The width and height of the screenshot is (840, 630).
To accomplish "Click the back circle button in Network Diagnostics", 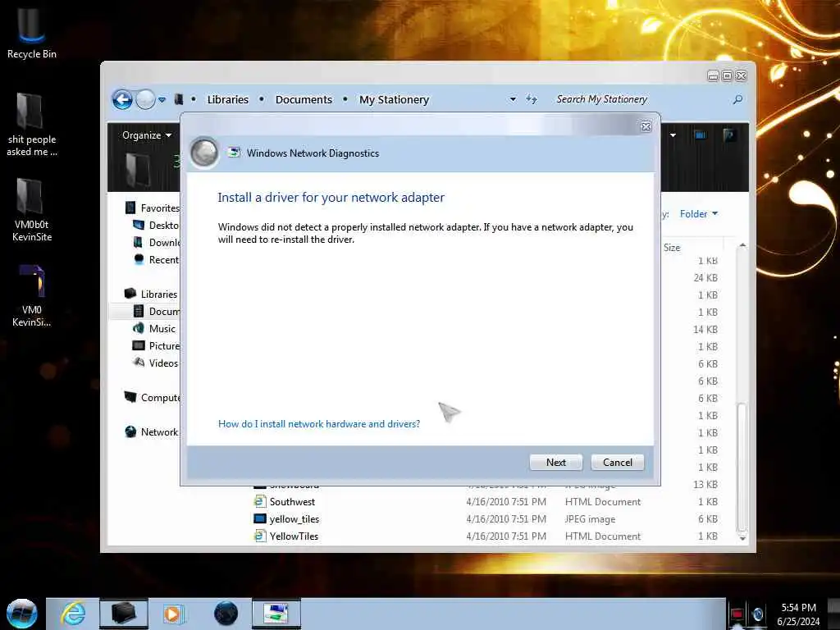I will click(x=204, y=153).
